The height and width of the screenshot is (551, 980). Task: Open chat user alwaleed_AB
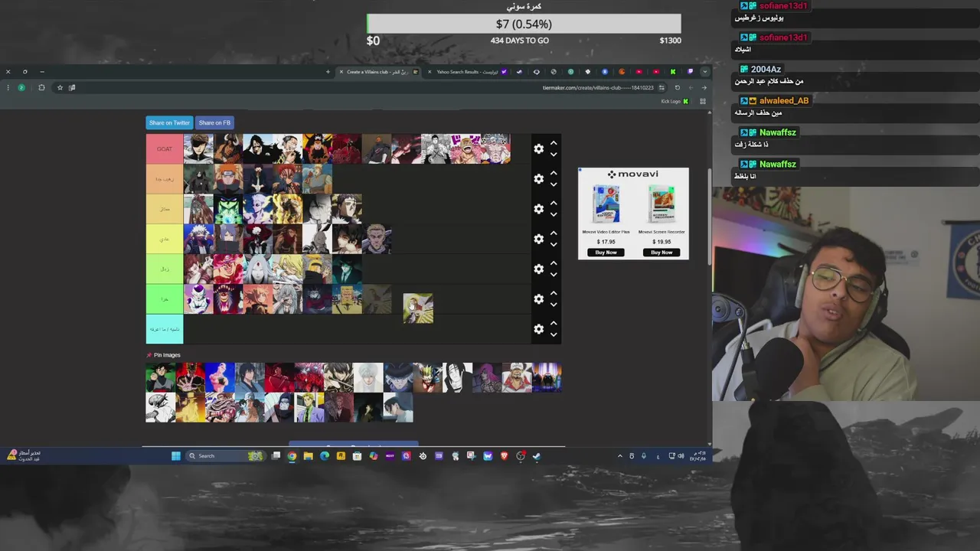click(784, 100)
